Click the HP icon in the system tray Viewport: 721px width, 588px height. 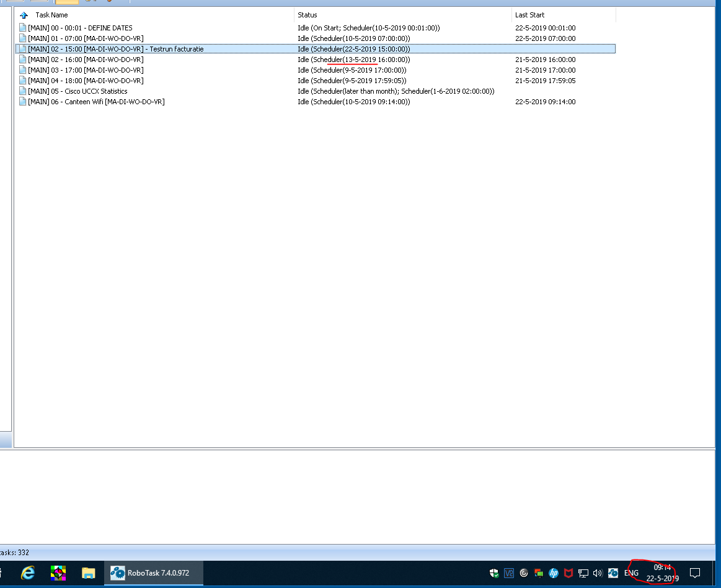point(554,573)
